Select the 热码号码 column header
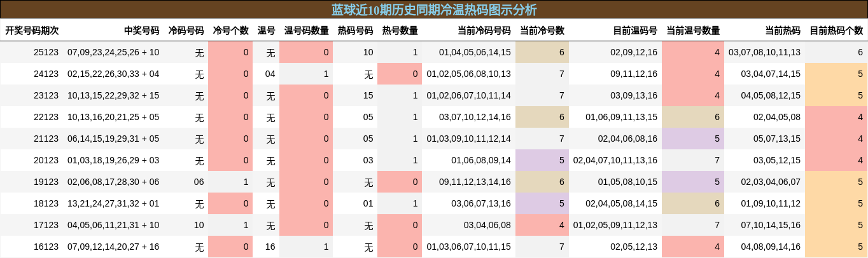The height and width of the screenshot is (258, 868). click(x=355, y=30)
